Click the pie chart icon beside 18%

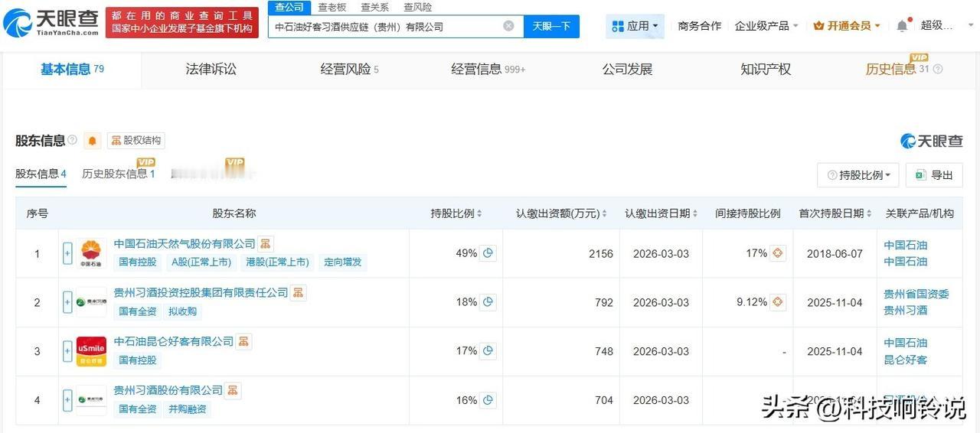[488, 302]
